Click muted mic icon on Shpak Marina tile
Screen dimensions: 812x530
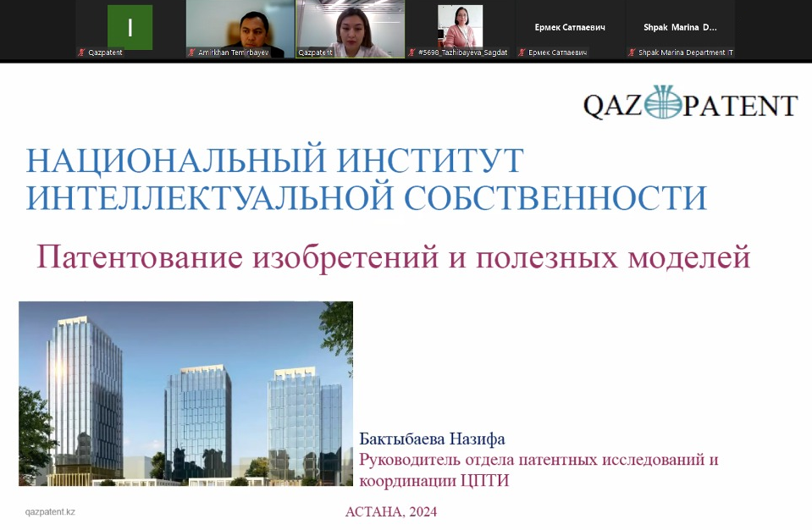click(632, 52)
